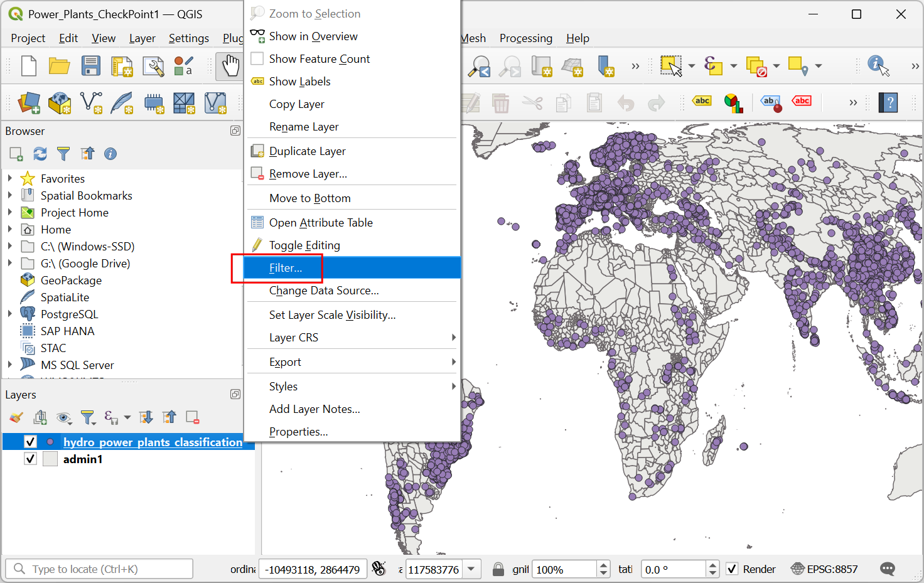The width and height of the screenshot is (924, 583).
Task: Open the Identify Features tool
Action: point(878,65)
